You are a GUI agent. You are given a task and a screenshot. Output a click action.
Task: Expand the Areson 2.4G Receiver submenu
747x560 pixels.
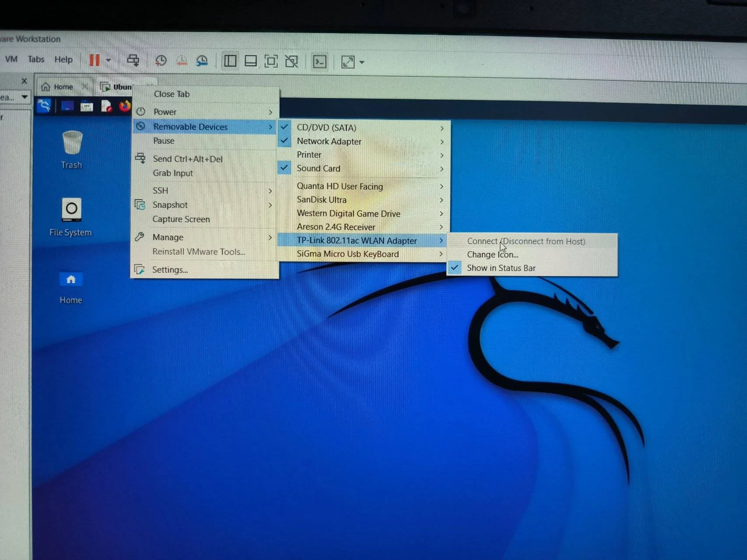point(364,227)
